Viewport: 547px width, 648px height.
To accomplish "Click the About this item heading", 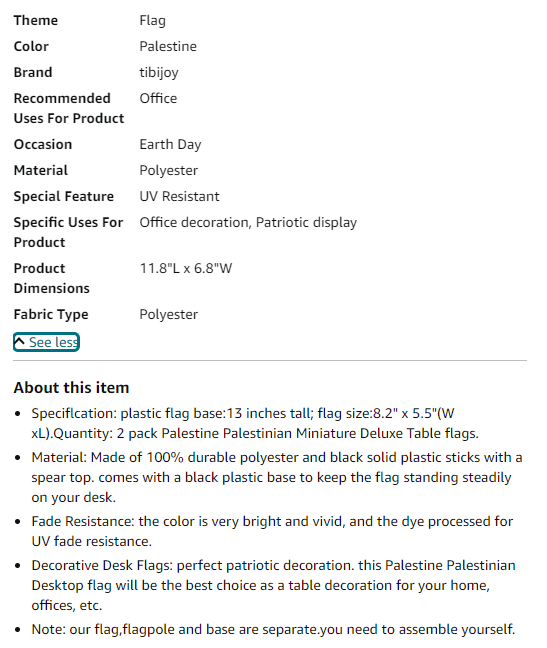I will point(71,388).
